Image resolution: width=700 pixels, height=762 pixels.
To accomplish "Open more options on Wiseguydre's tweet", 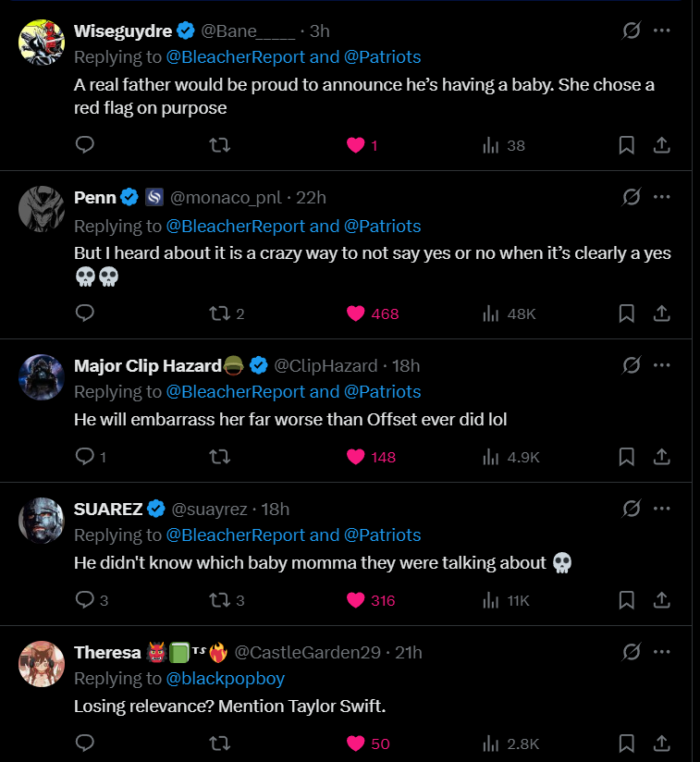I will coord(662,31).
